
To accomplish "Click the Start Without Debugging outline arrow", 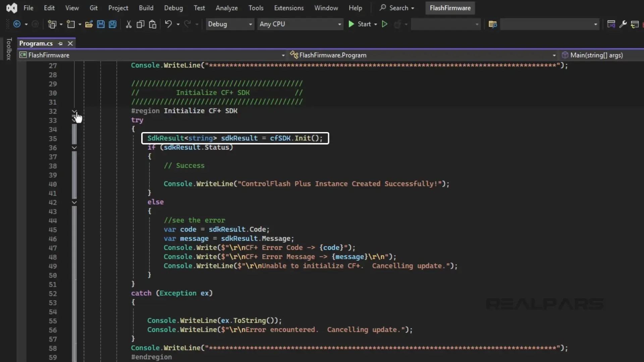I will 385,24.
